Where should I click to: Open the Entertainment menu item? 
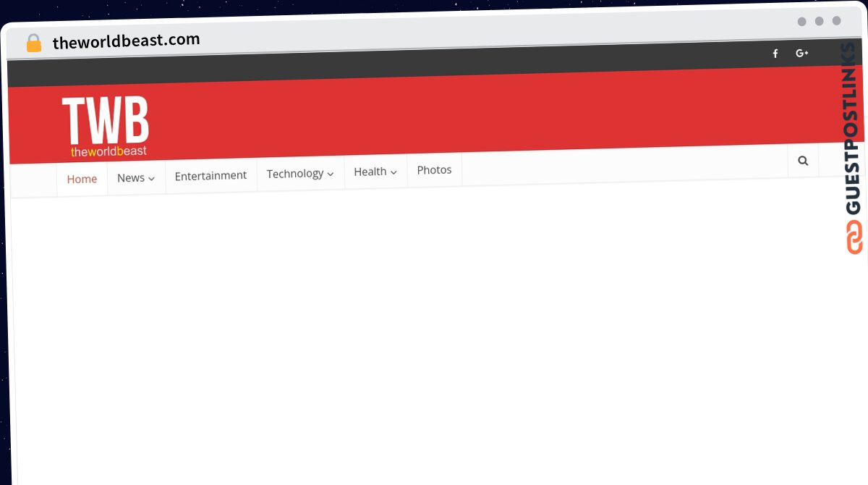tap(210, 176)
